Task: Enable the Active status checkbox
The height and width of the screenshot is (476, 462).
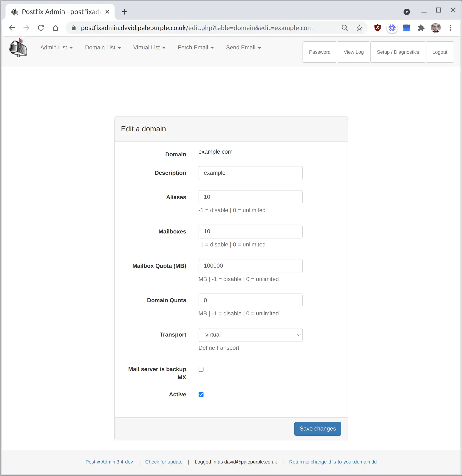Action: point(201,394)
